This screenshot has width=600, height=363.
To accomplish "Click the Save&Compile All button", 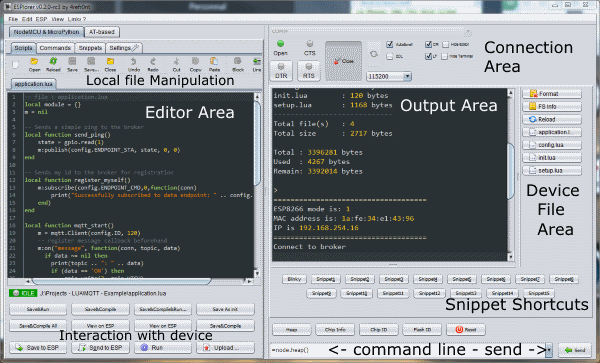I will pos(38,326).
